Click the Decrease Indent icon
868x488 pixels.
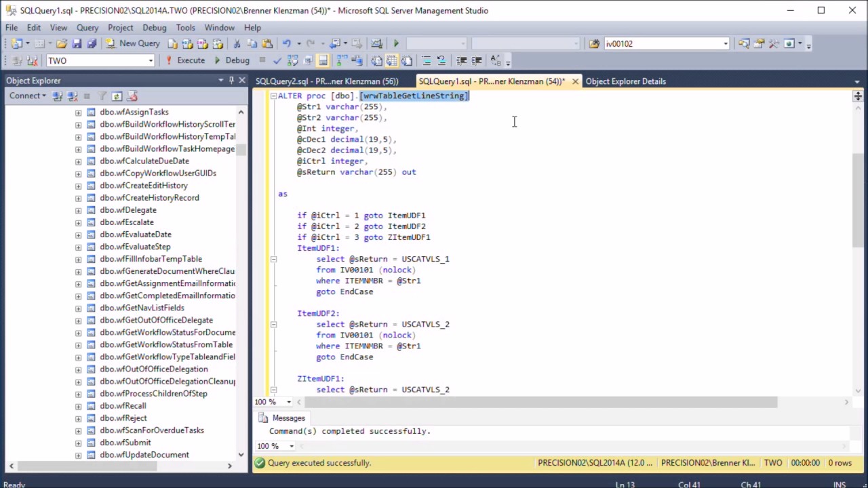tap(461, 60)
